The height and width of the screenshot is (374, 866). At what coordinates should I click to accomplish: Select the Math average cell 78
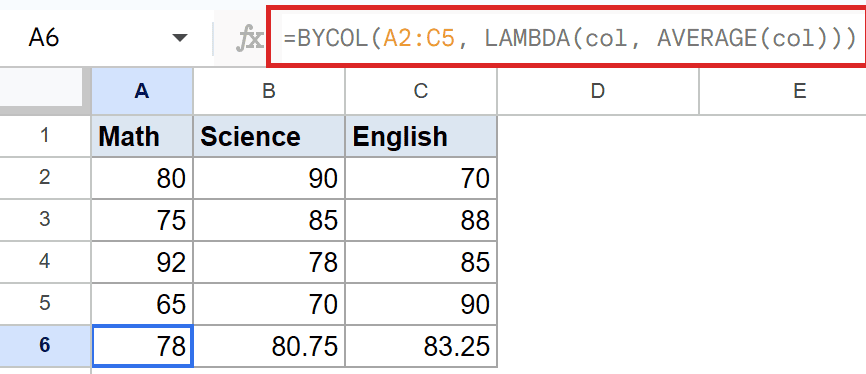(142, 346)
